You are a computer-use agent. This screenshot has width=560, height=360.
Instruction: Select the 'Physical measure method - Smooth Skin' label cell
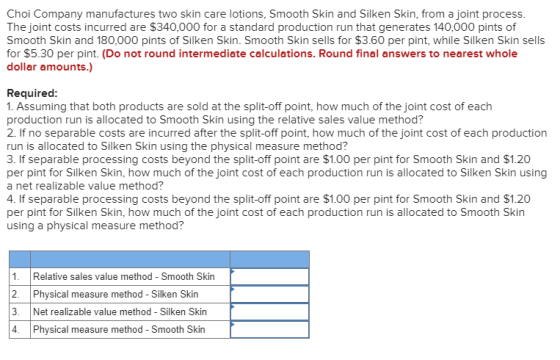(130, 329)
